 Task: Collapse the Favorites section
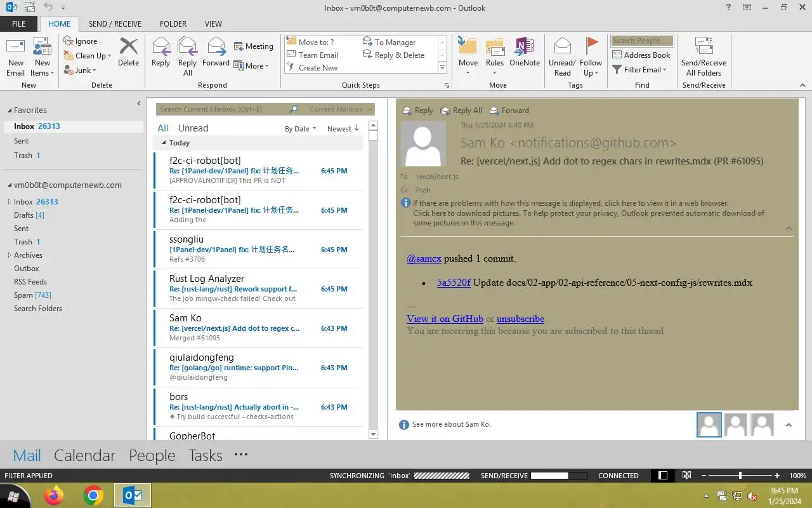[10, 110]
